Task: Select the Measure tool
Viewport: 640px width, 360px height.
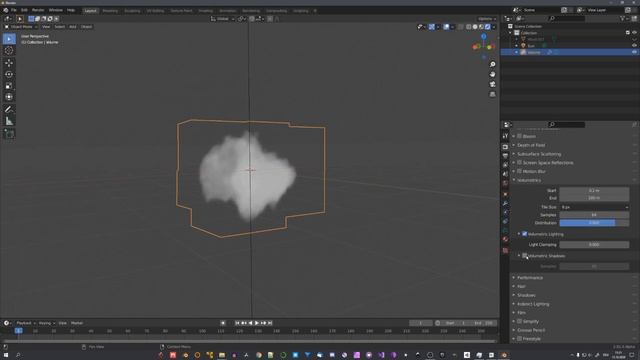Action: pyautogui.click(x=9, y=121)
